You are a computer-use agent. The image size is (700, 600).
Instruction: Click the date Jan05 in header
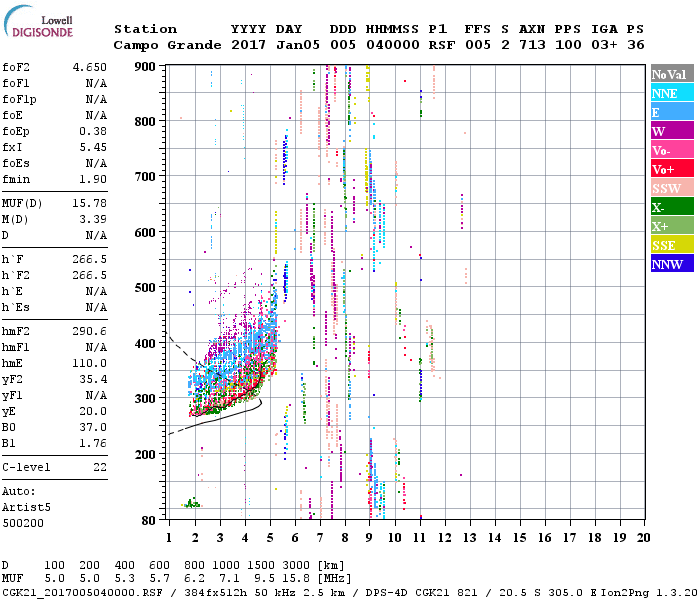click(x=298, y=45)
